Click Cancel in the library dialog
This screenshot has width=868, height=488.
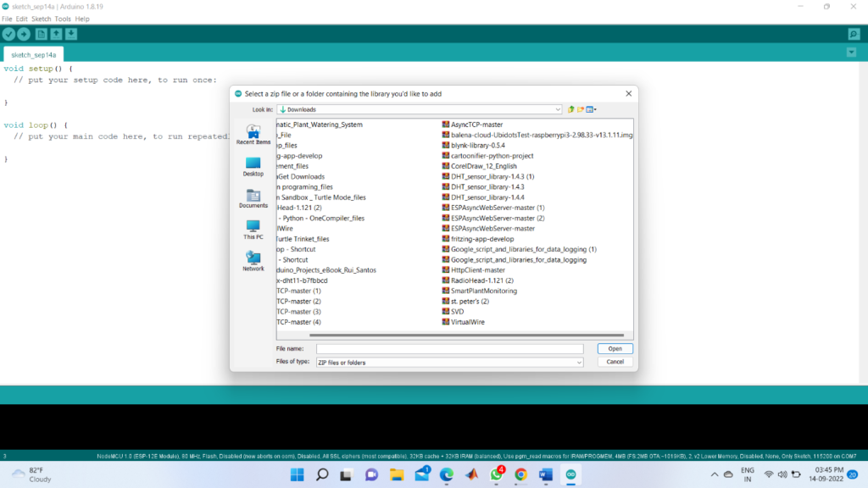615,362
